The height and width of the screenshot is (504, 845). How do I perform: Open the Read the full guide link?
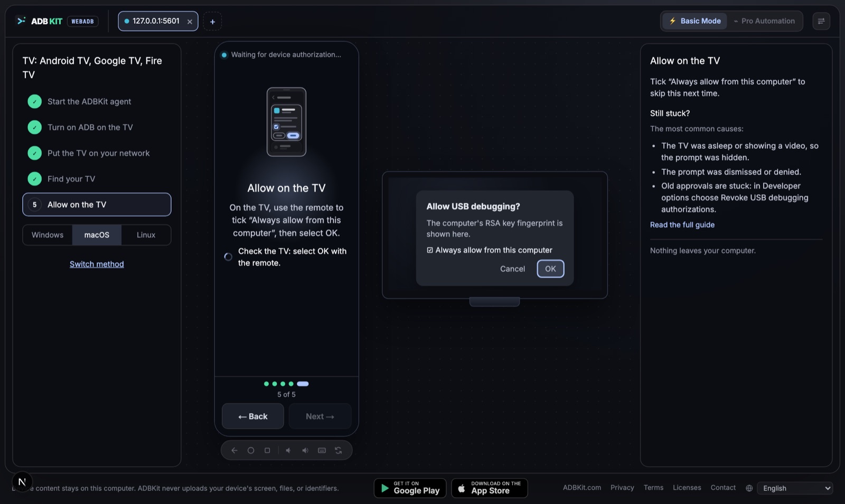point(682,225)
